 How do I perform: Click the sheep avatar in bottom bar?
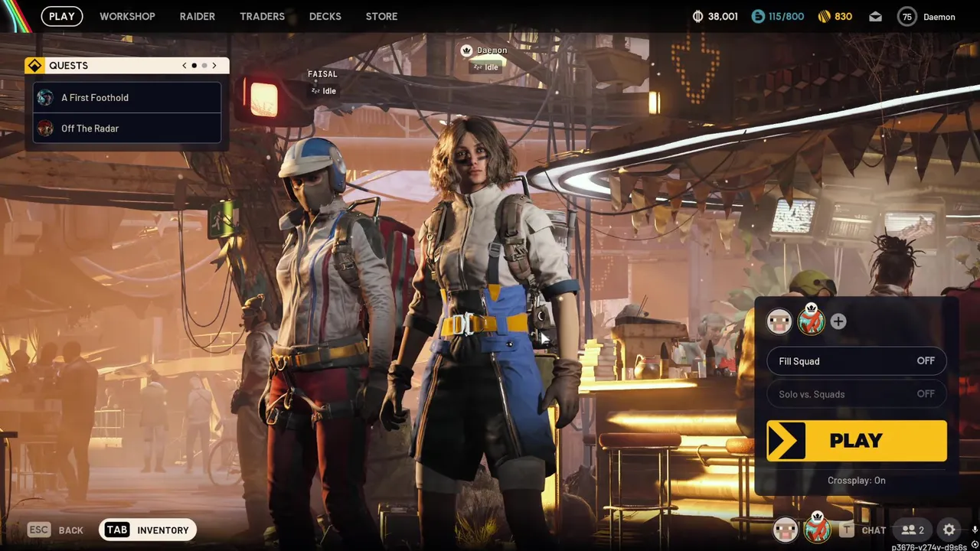pos(785,530)
